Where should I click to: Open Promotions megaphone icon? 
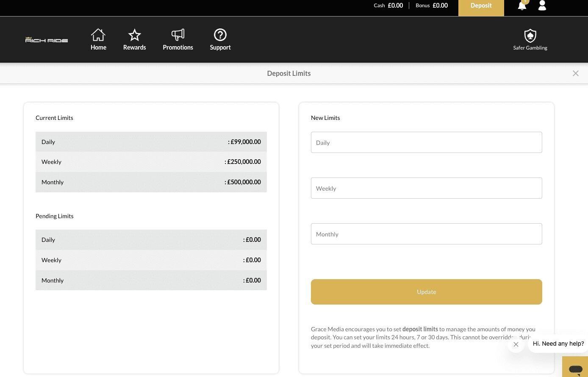point(178,35)
